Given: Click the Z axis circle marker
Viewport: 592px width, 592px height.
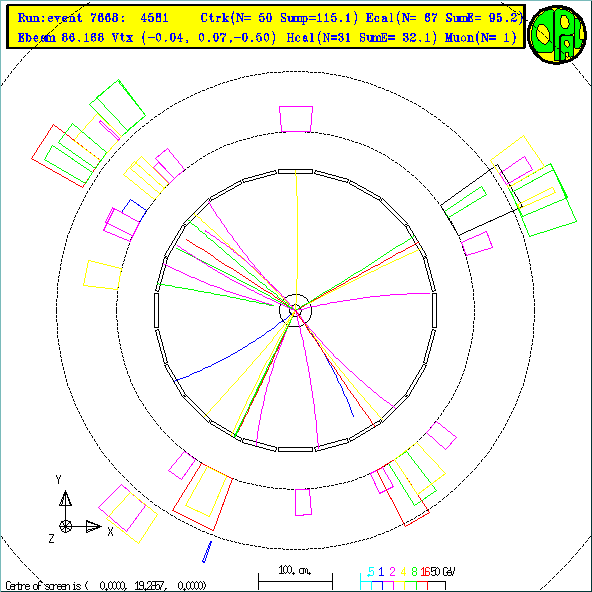Looking at the screenshot, I should (65, 526).
